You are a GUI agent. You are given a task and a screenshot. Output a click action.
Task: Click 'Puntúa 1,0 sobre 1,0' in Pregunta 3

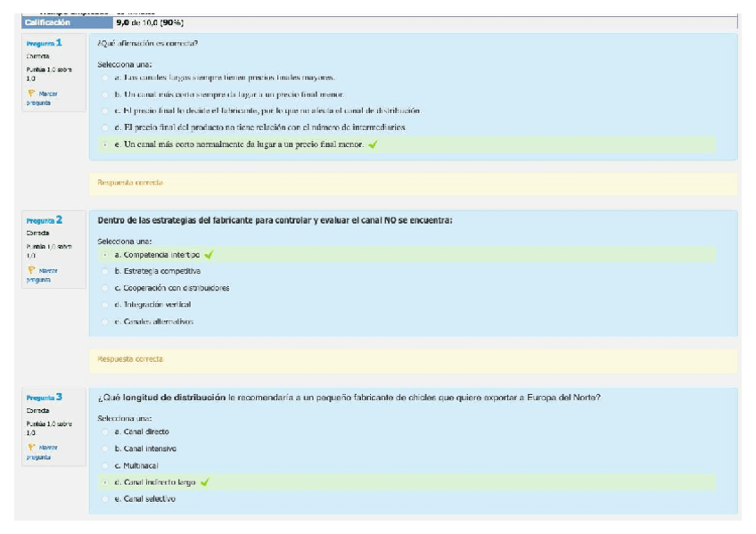(x=49, y=428)
